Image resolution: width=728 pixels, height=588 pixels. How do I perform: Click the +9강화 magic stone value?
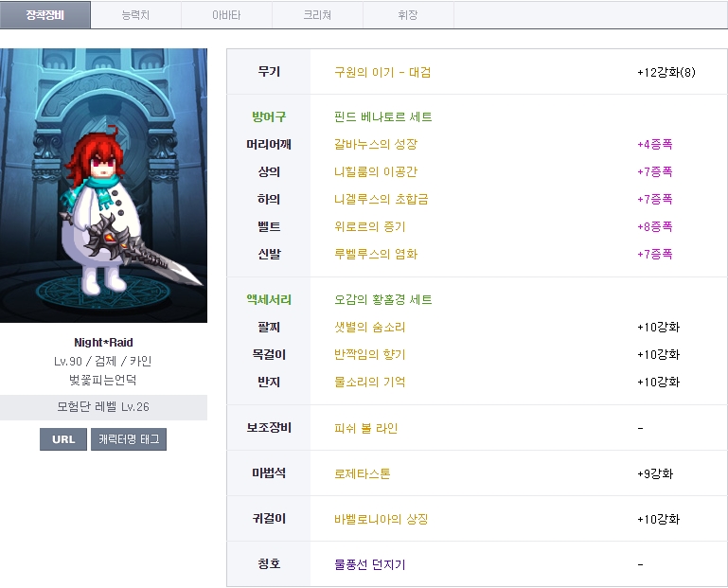coord(655,473)
